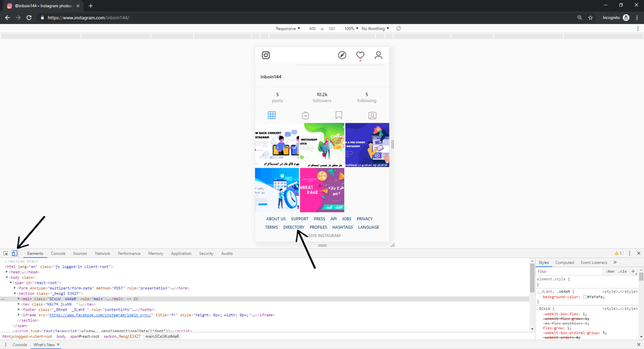Click the browser address bar URL
The height and width of the screenshot is (349, 644).
coord(89,17)
